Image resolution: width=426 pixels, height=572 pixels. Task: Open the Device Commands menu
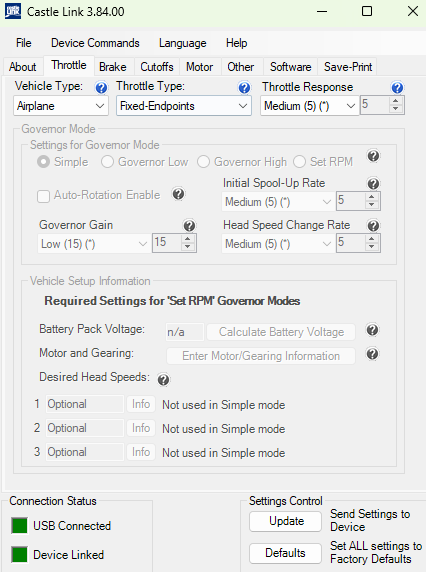point(95,43)
